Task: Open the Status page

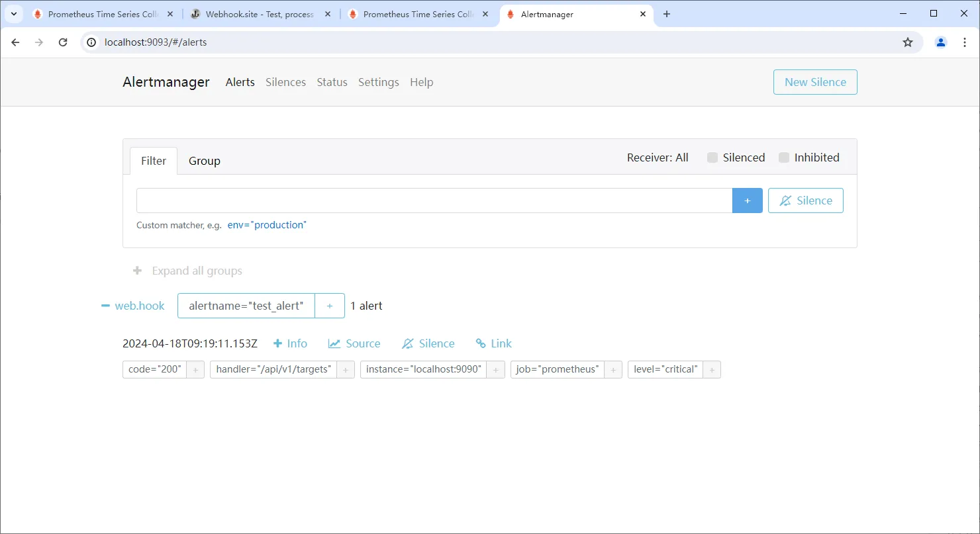Action: point(332,82)
